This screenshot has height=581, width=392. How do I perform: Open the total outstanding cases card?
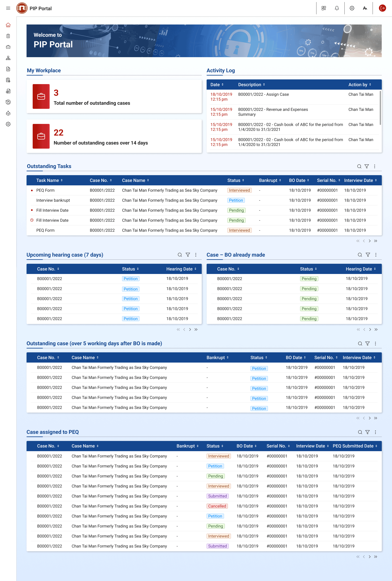[114, 97]
